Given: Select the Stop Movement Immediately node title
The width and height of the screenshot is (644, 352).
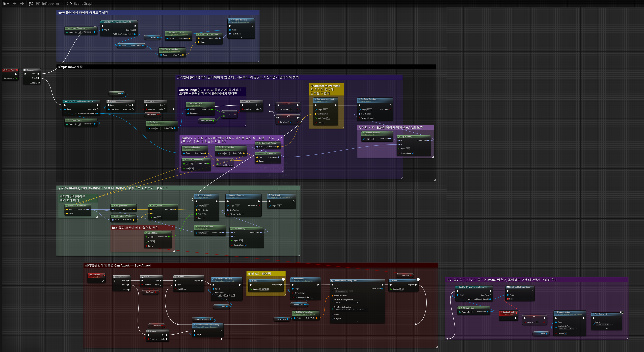Looking at the screenshot, I should click(x=207, y=325).
